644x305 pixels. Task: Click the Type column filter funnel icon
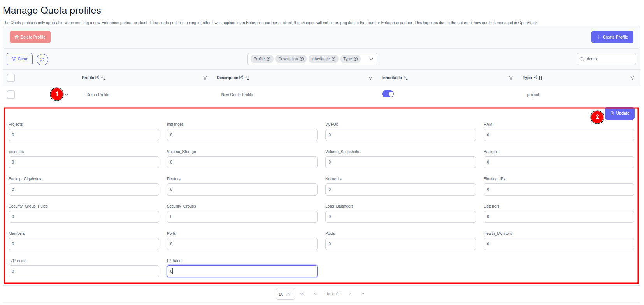[632, 78]
